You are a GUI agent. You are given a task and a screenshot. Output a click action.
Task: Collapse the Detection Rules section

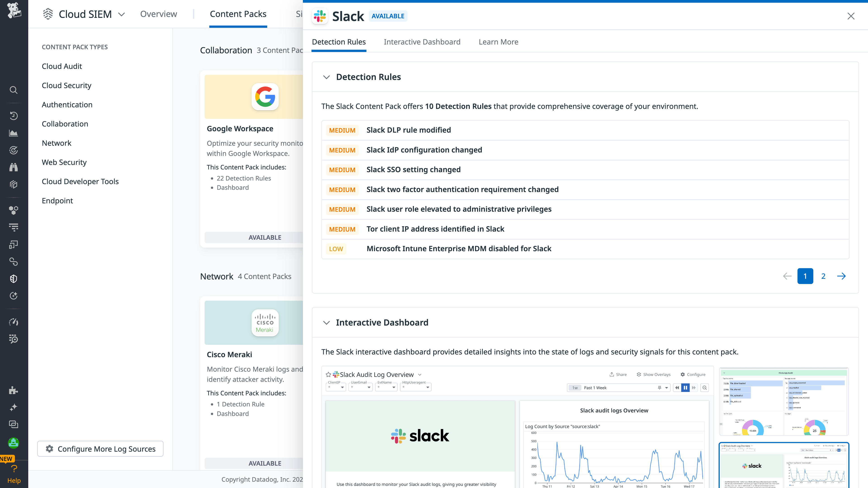(x=326, y=77)
